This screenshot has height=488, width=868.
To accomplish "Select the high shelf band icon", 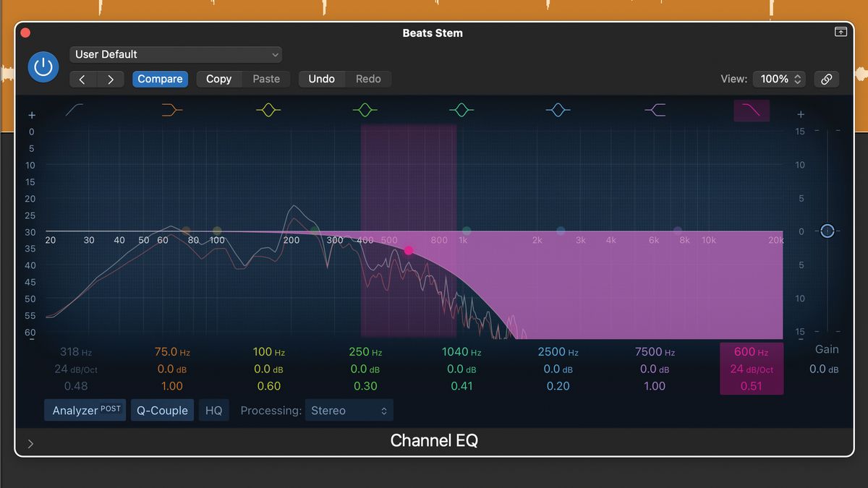I will click(x=655, y=110).
